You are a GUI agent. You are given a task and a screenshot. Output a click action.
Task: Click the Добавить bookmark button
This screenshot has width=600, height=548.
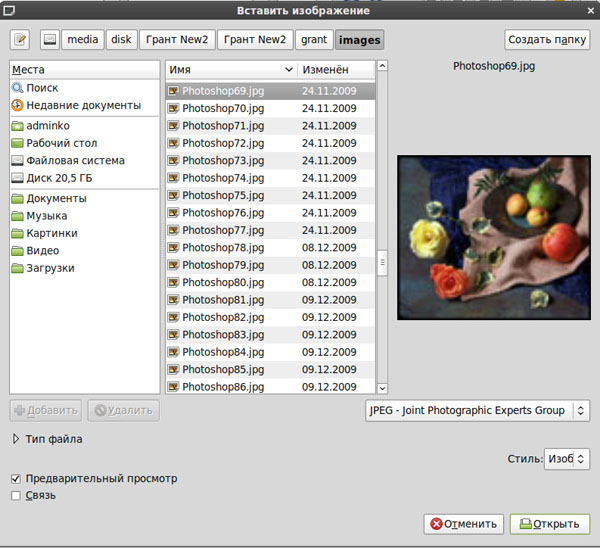(x=46, y=411)
